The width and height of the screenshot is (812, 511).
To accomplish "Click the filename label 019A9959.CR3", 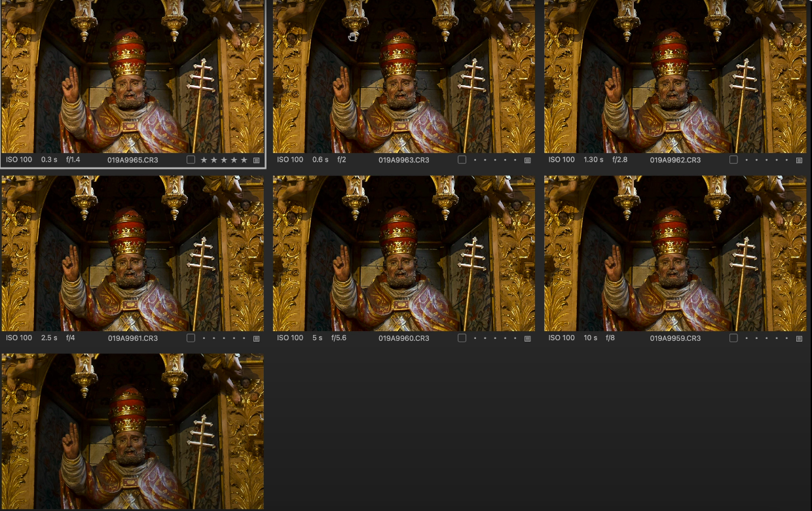I will tap(675, 338).
